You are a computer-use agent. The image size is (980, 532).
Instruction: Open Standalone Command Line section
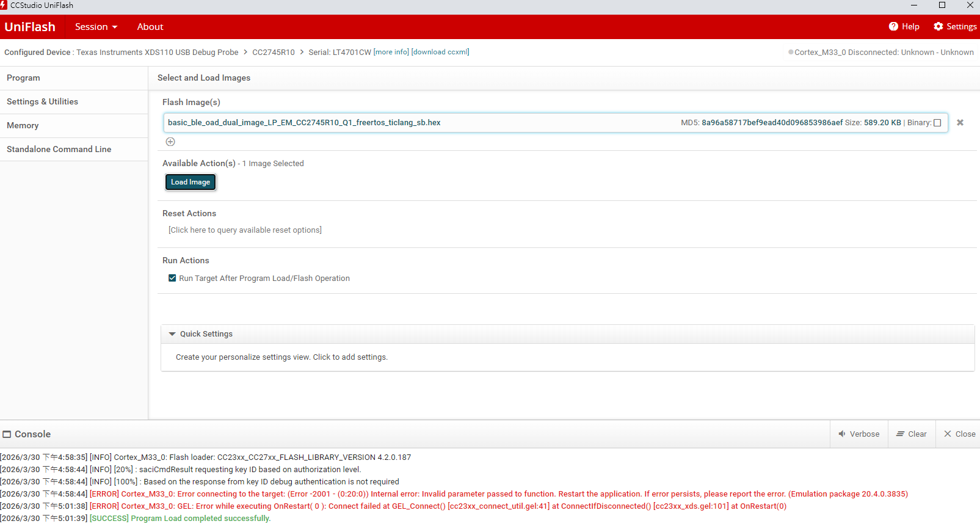click(74, 150)
